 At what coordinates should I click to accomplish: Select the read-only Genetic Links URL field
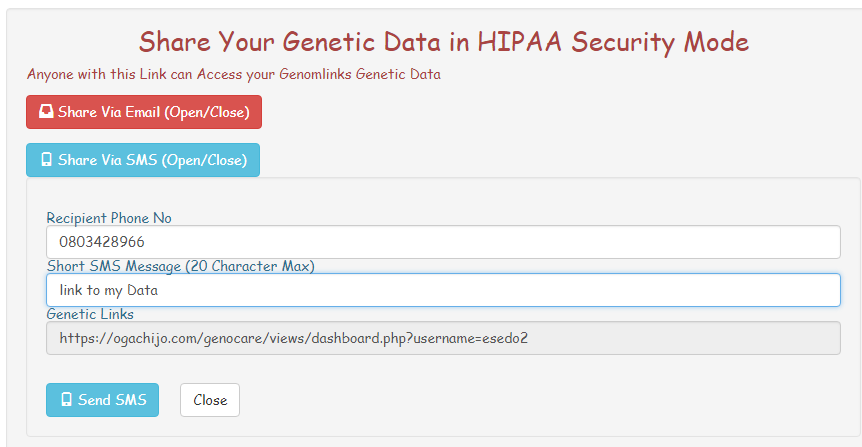pos(443,338)
